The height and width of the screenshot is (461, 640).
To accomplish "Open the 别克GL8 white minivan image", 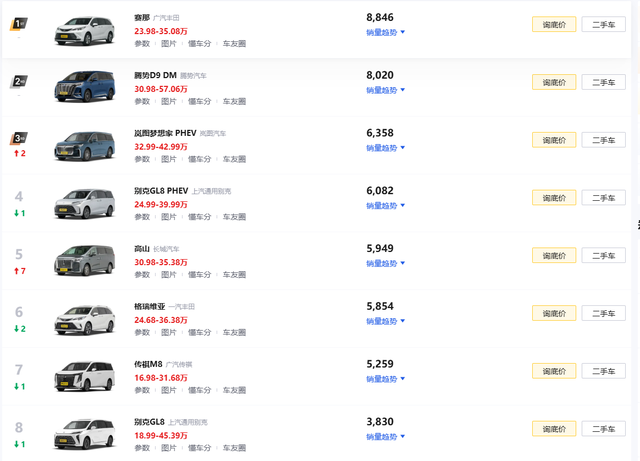I will pos(84,434).
